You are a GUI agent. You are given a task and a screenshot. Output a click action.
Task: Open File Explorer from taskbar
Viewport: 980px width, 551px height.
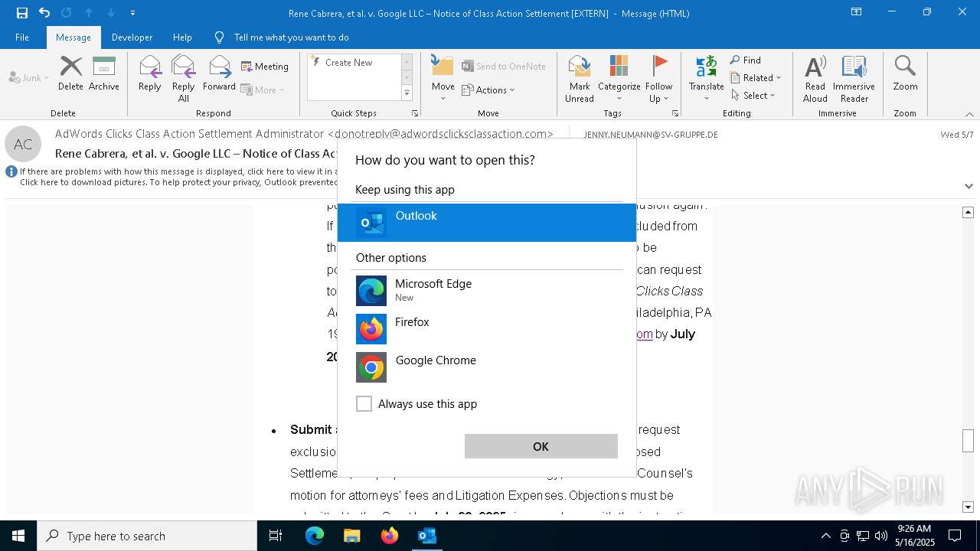point(351,536)
